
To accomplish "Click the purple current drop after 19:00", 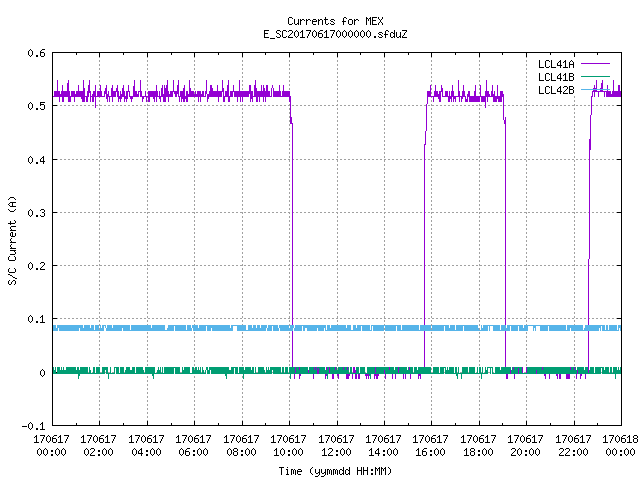I will (x=505, y=245).
